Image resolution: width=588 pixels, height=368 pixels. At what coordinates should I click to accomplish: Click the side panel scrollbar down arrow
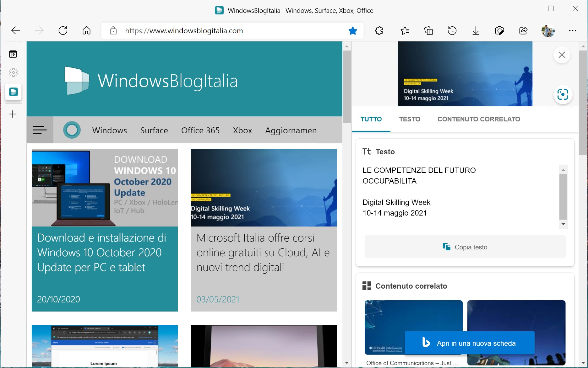[x=583, y=363]
